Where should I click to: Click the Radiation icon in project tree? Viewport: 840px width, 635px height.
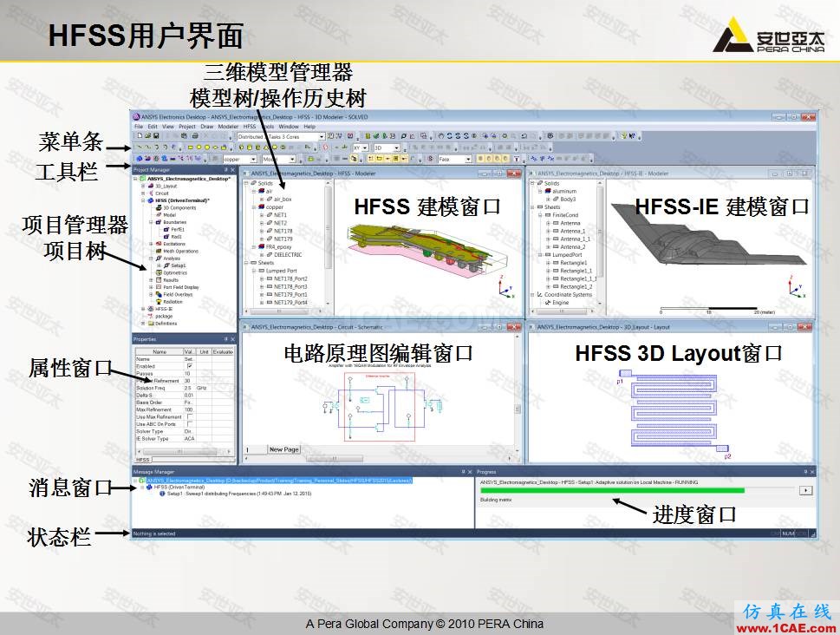click(x=159, y=301)
